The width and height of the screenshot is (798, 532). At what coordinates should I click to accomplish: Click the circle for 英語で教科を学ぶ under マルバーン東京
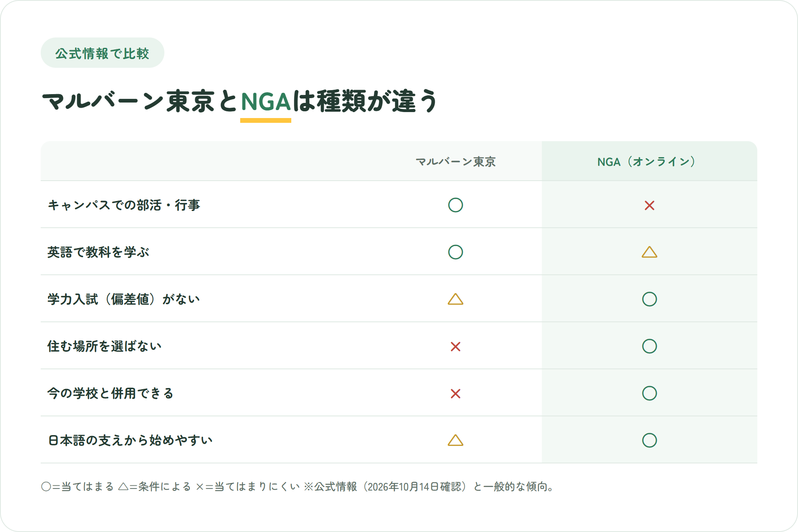(x=455, y=252)
